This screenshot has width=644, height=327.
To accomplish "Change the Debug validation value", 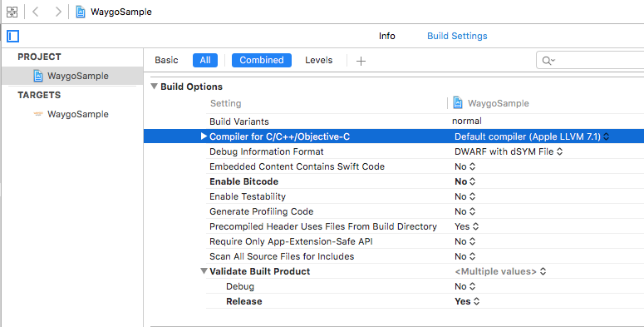I will (x=465, y=286).
